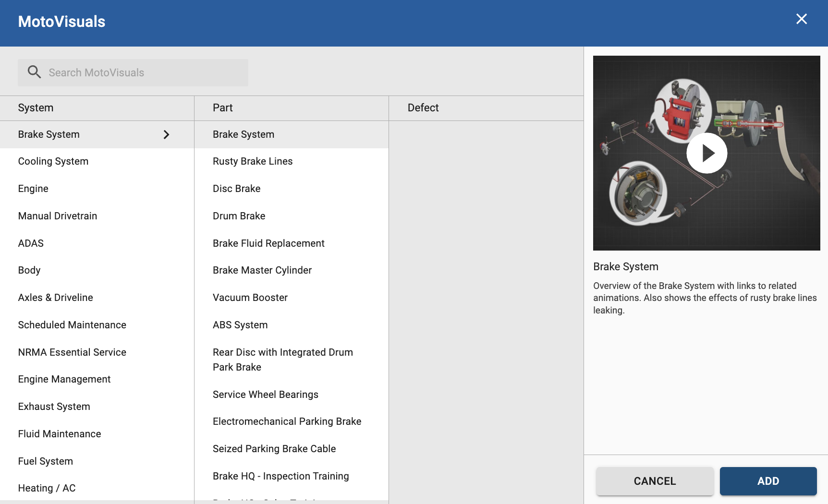Select Engine Management system
828x504 pixels.
97,379
